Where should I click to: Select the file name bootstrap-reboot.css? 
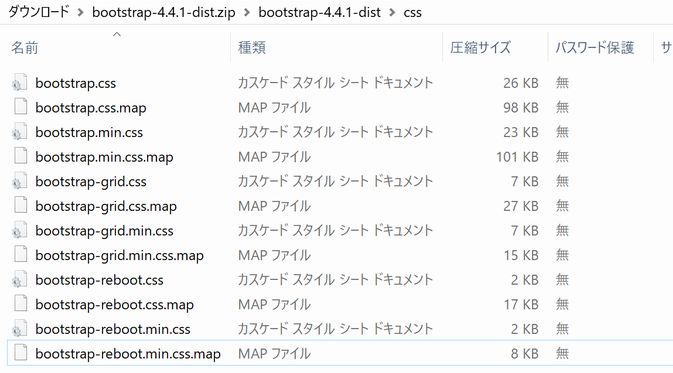point(99,280)
